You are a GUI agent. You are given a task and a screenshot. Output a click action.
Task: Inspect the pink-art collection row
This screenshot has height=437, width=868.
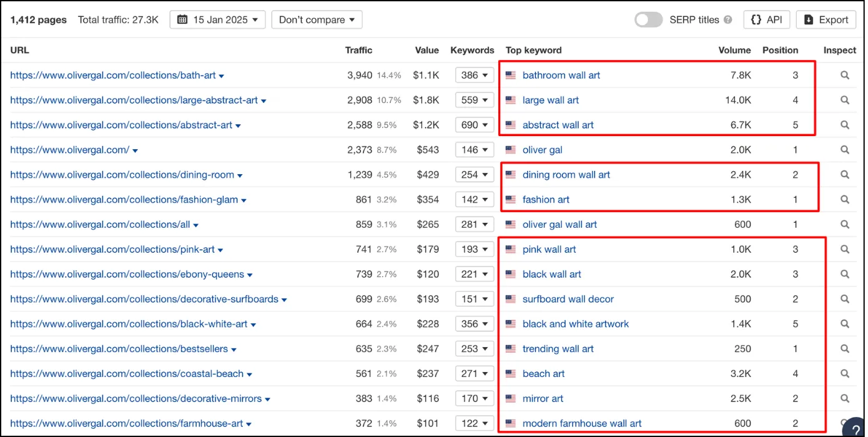click(844, 249)
